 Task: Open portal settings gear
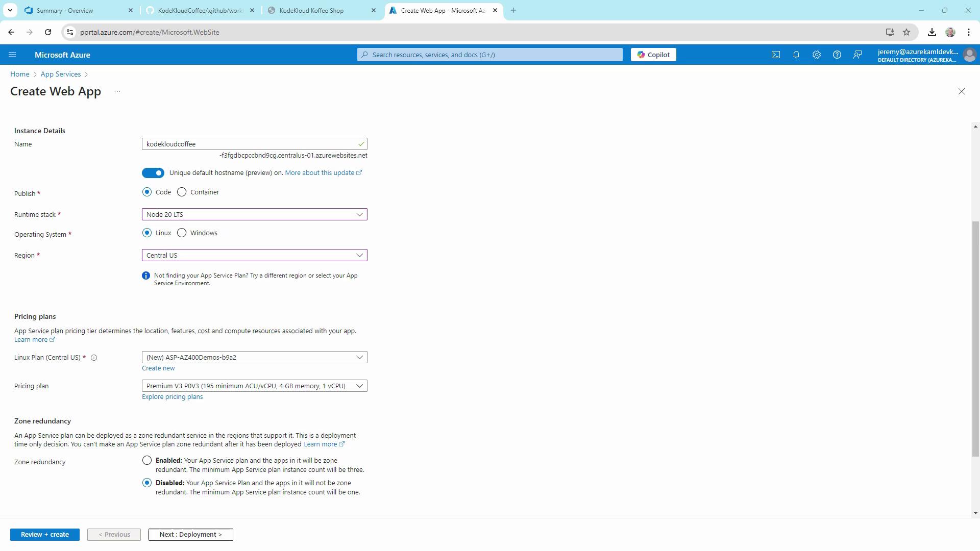pos(816,55)
